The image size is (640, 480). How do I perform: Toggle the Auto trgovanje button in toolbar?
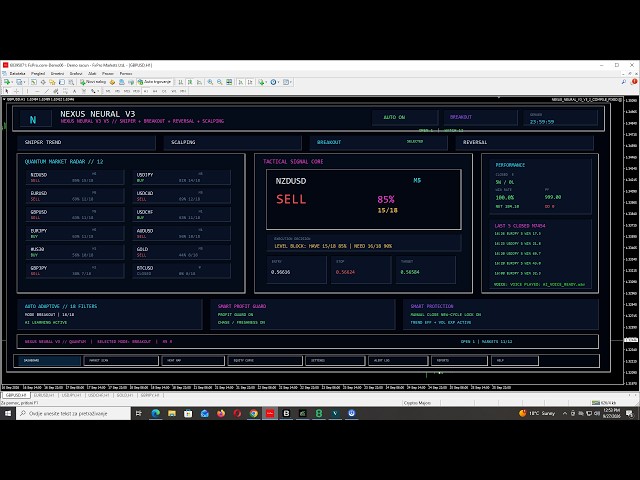pyautogui.click(x=154, y=82)
